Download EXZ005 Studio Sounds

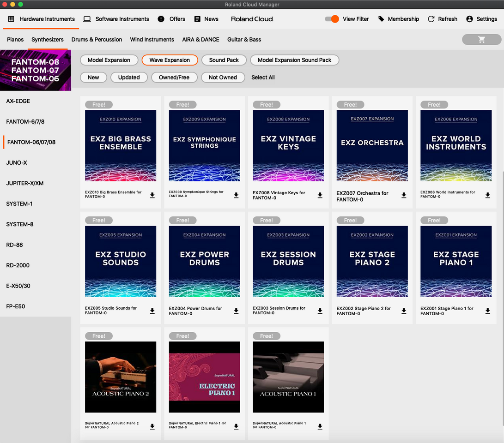(152, 311)
